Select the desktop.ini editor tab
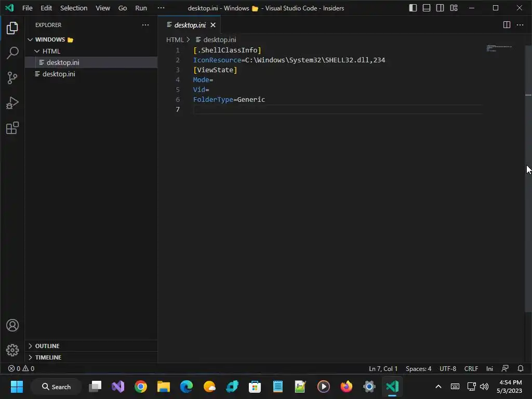Viewport: 532px width, 399px height. pyautogui.click(x=190, y=25)
